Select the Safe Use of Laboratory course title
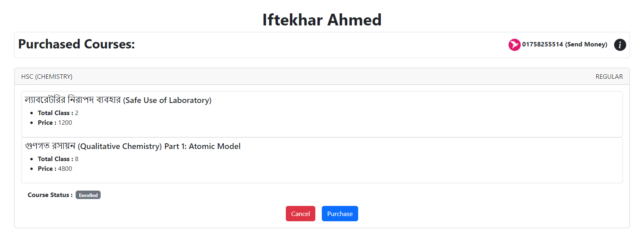 pos(118,100)
